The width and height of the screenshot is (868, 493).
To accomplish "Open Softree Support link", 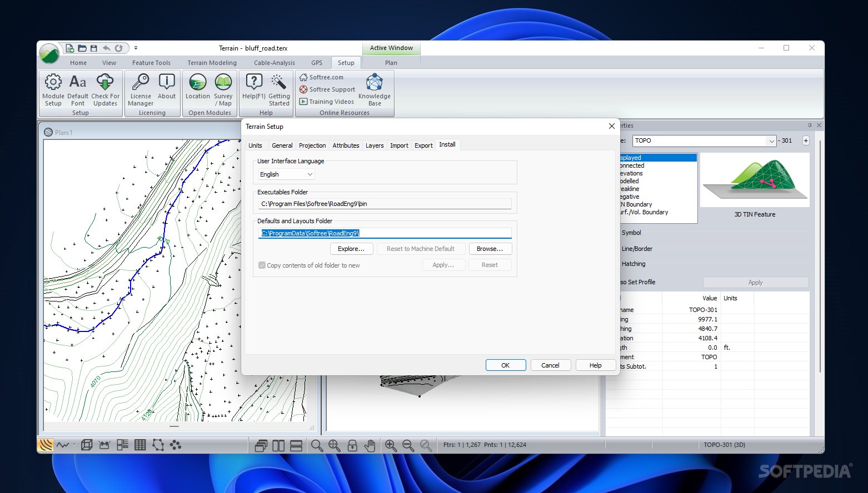I will (327, 89).
